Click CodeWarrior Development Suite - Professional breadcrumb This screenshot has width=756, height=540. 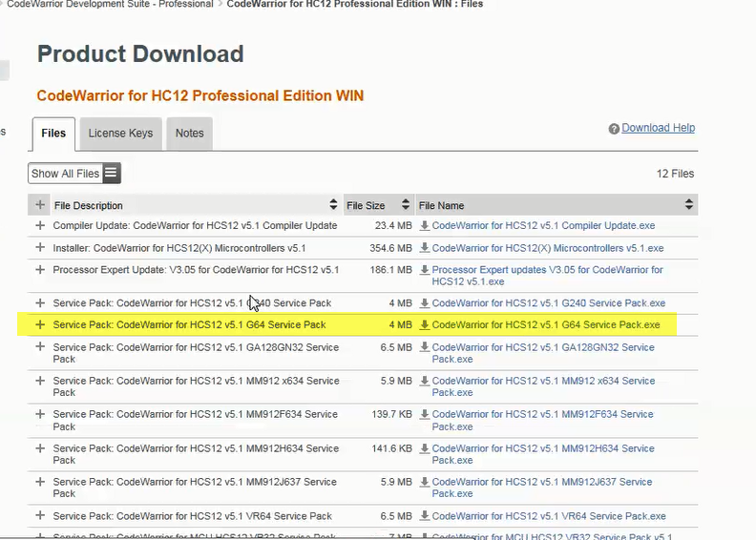point(110,4)
